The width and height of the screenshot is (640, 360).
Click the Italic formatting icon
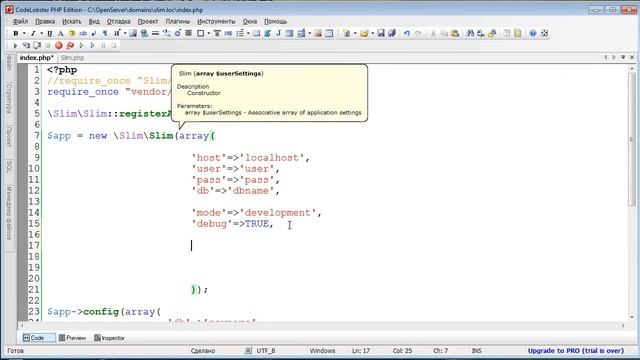click(x=33, y=33)
